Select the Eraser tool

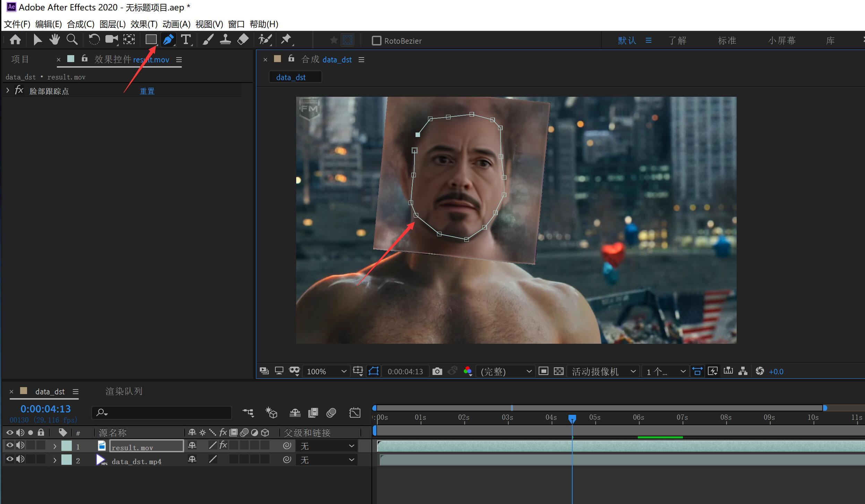243,40
